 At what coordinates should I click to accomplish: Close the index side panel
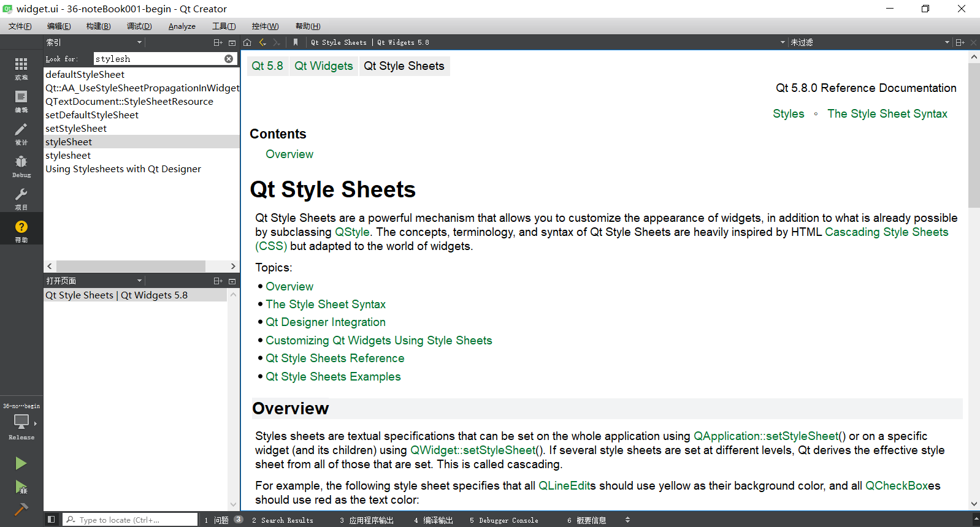[x=232, y=42]
